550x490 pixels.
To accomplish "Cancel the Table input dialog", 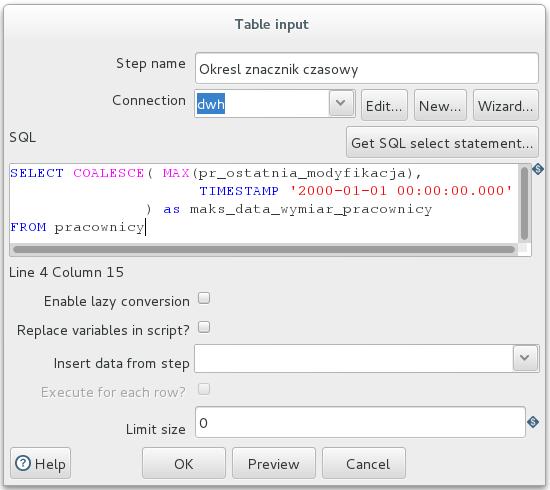I will (x=364, y=463).
